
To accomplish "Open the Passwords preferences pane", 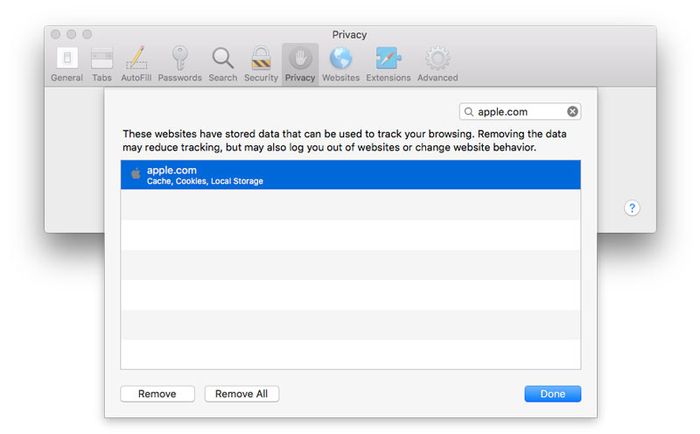I will (x=179, y=64).
